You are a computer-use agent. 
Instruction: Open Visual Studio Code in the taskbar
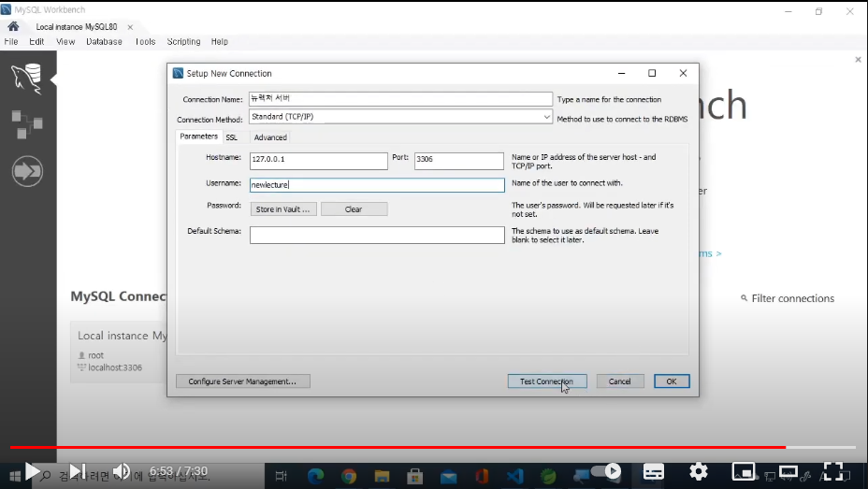[514, 476]
